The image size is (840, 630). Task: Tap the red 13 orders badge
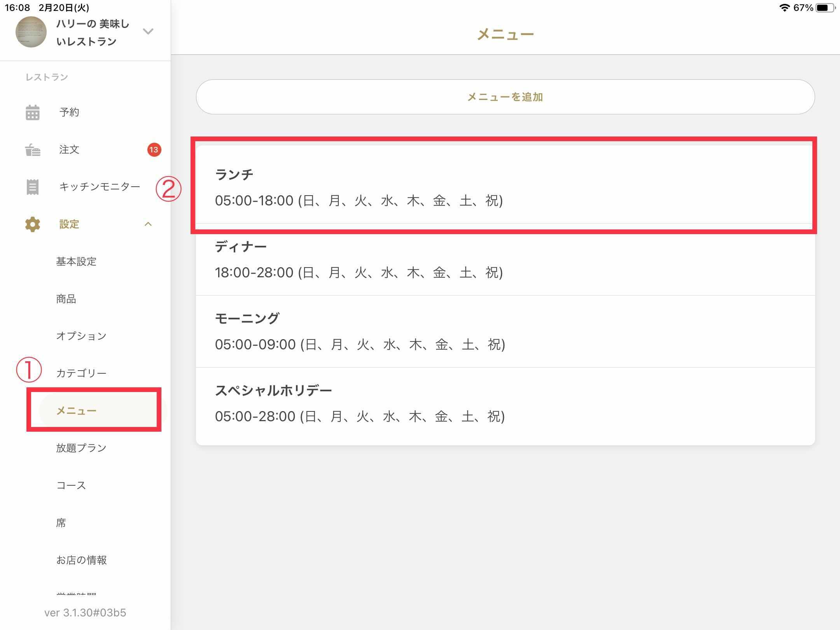coord(154,150)
